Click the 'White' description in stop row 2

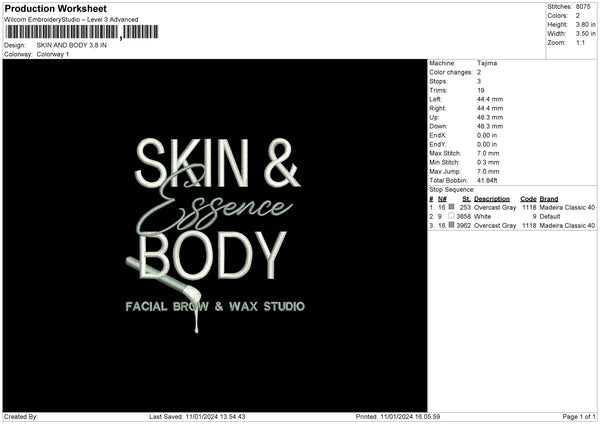click(482, 217)
